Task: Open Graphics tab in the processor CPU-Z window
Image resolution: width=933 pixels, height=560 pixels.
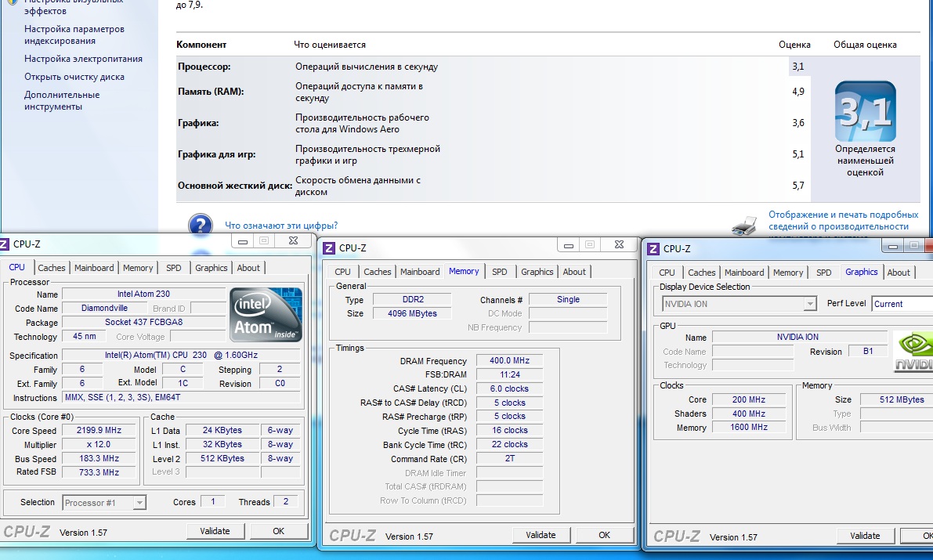Action: pos(212,268)
